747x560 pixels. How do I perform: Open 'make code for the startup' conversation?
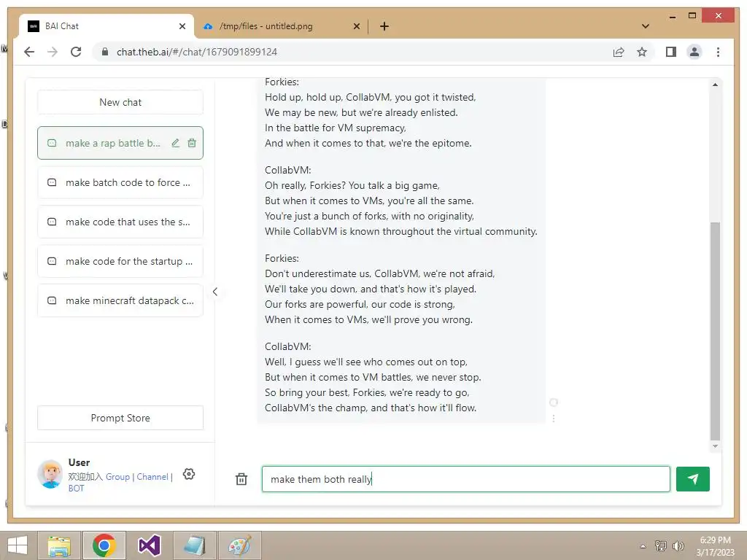(x=120, y=262)
